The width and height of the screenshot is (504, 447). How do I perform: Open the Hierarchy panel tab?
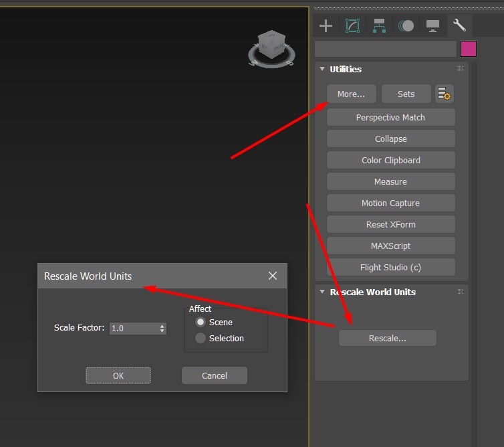[x=379, y=25]
